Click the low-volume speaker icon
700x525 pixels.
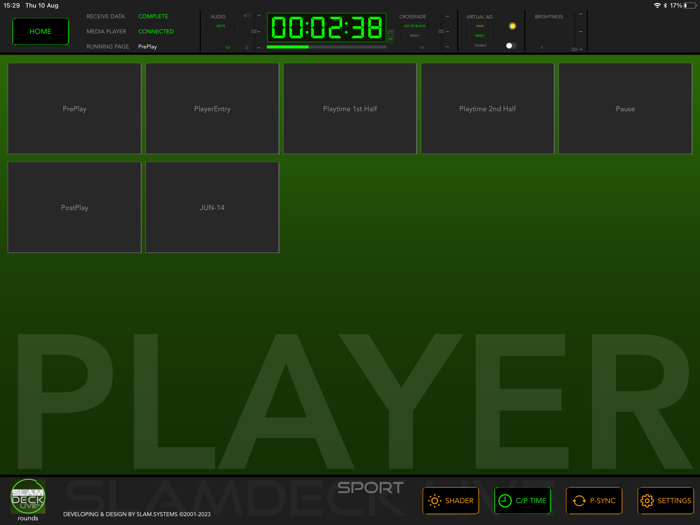point(247,47)
